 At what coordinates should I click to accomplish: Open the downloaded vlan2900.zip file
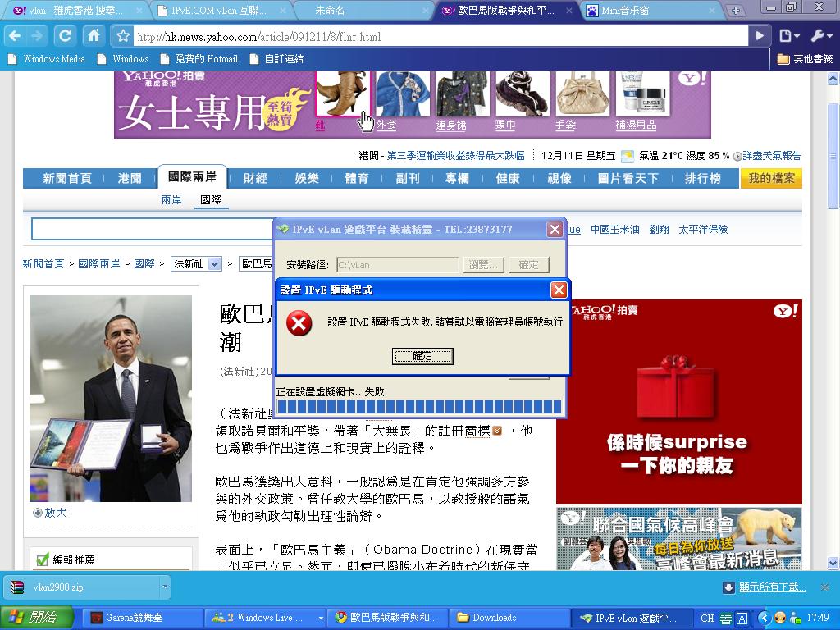80,587
